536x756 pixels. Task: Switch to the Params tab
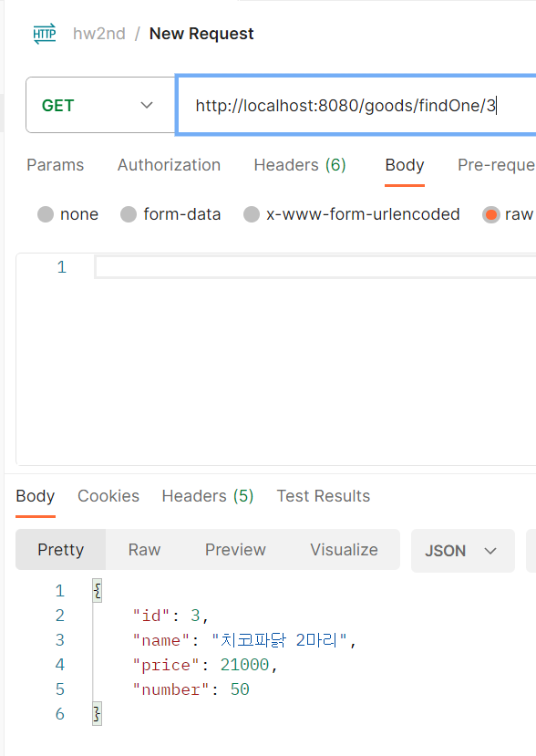(55, 165)
